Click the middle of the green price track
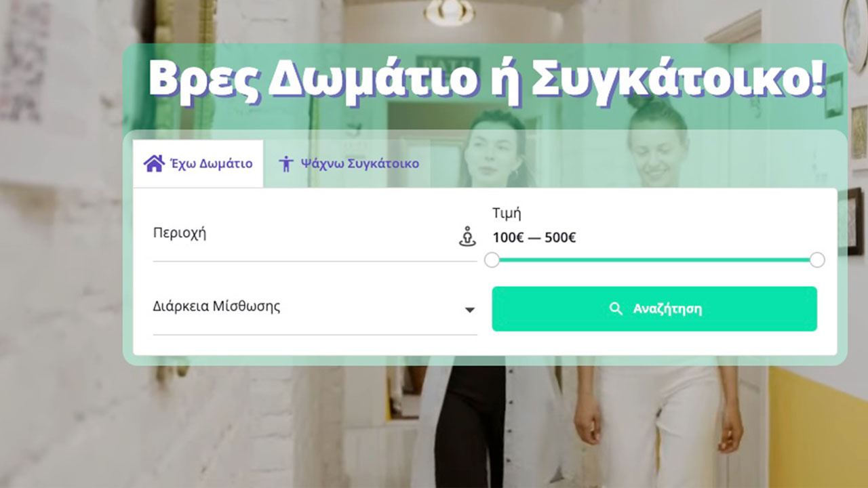The width and height of the screenshot is (868, 488). (654, 260)
